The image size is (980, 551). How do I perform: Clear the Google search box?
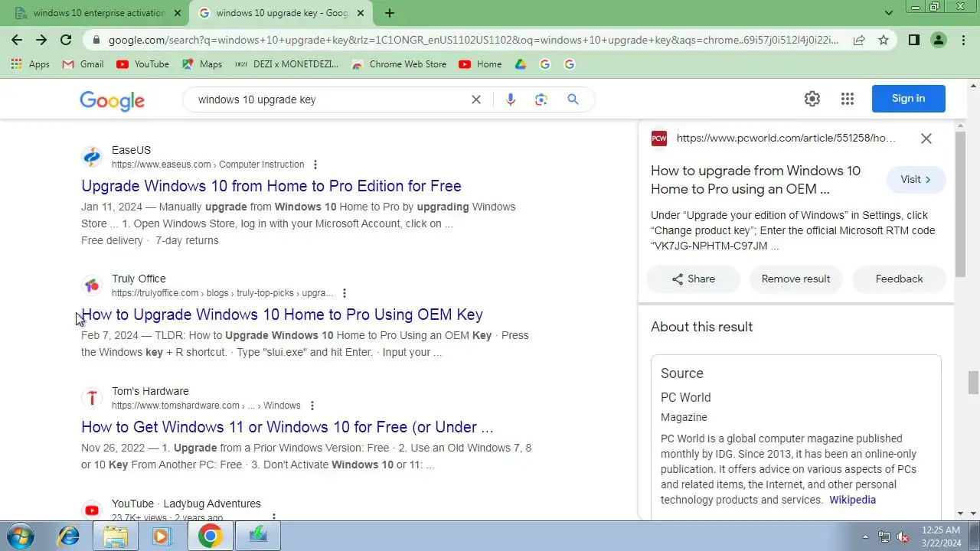point(475,99)
